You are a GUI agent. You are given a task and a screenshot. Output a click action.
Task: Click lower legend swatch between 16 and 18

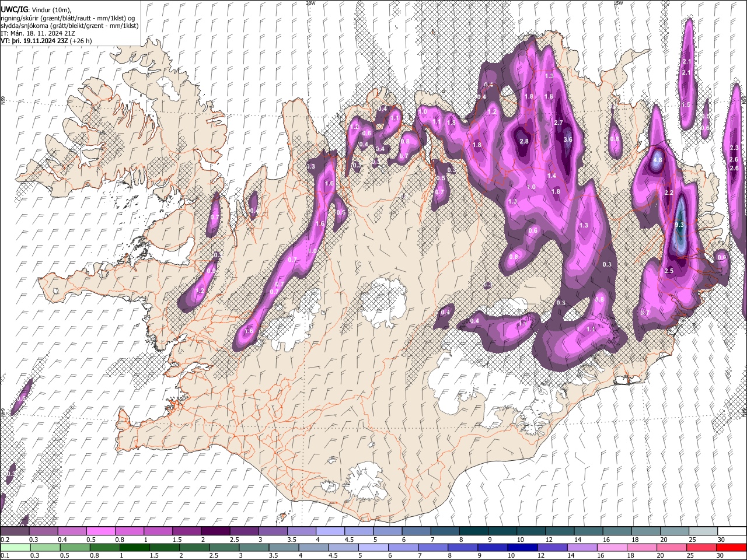click(613, 547)
